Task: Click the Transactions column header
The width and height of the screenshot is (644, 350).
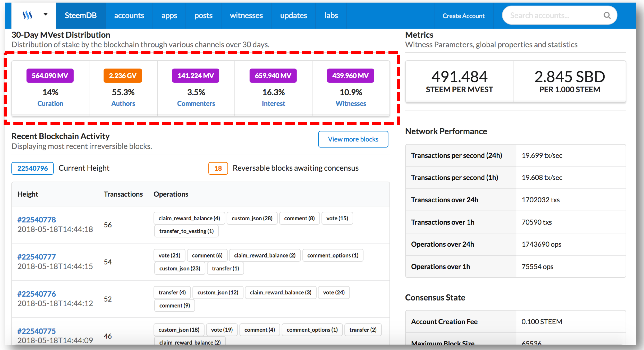Action: tap(123, 194)
